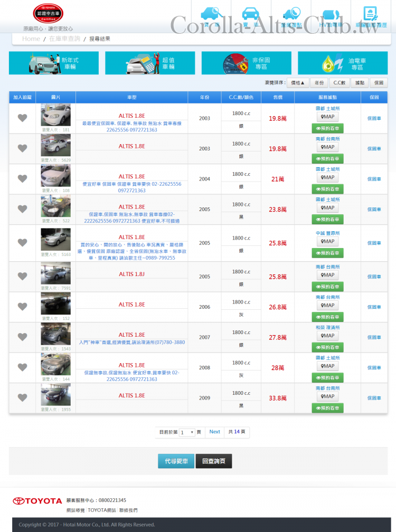This screenshot has width=396, height=532.
Task: Favorite the 2006 26.8萬 ALTIS
Action: (22, 307)
